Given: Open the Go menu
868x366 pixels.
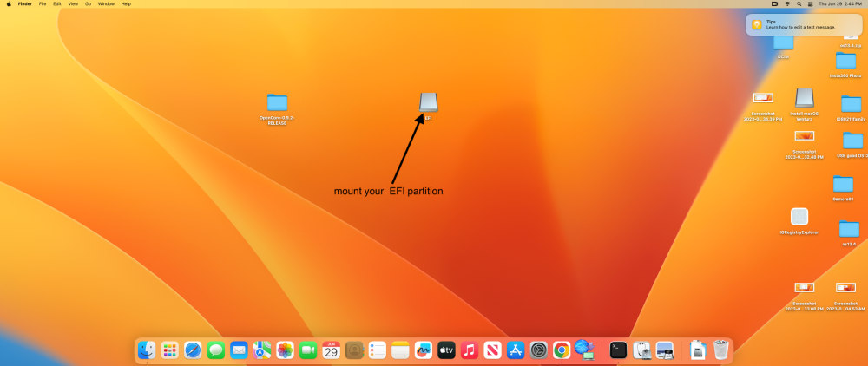Looking at the screenshot, I should [88, 3].
